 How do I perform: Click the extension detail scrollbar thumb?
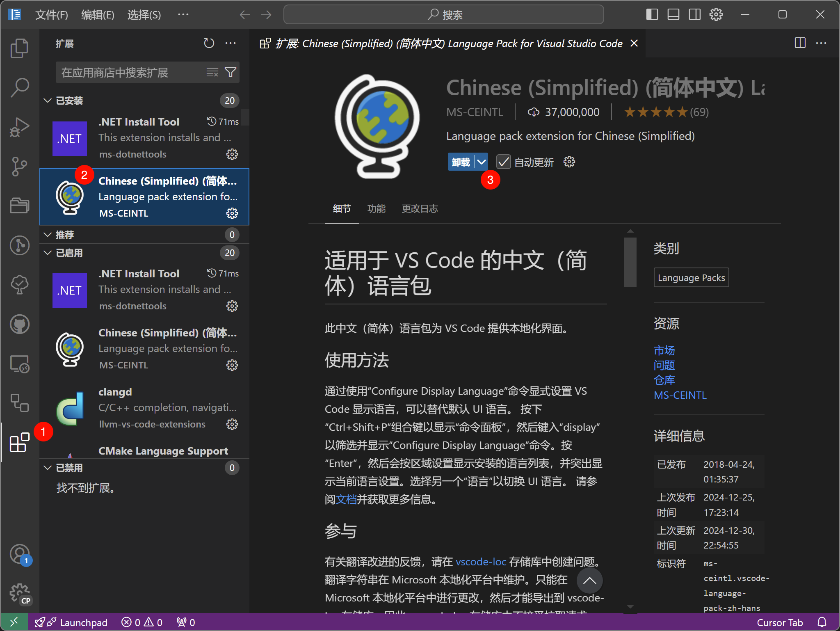pos(630,262)
